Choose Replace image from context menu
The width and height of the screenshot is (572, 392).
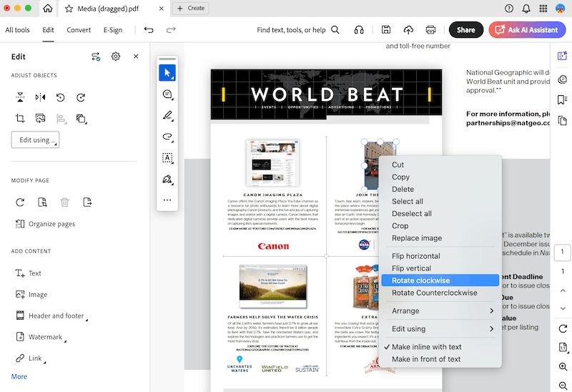point(440,238)
